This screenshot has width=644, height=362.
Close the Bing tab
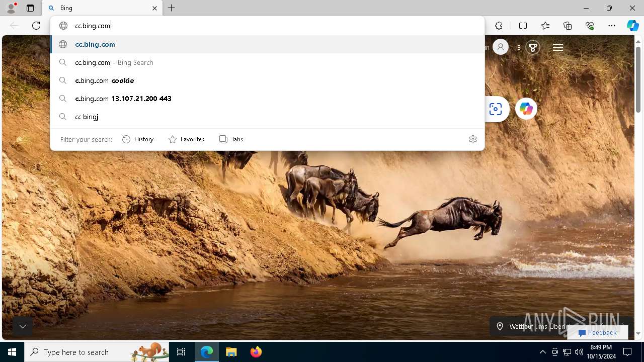coord(154,8)
